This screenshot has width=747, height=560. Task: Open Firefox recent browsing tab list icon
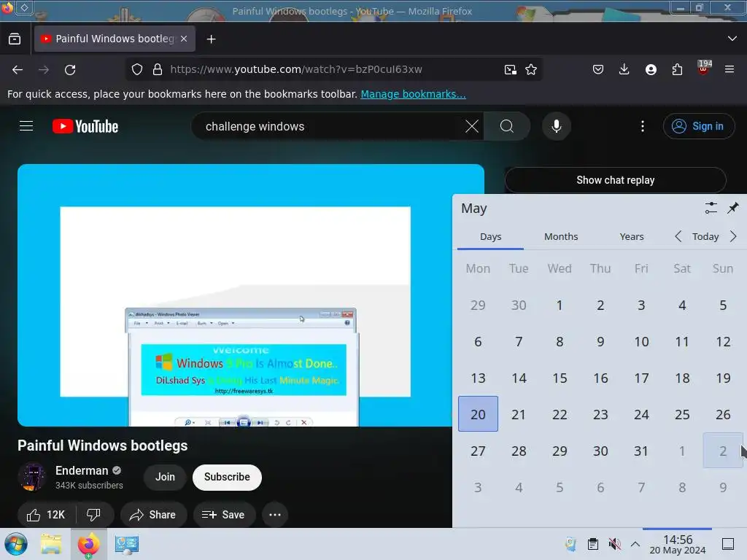click(15, 39)
